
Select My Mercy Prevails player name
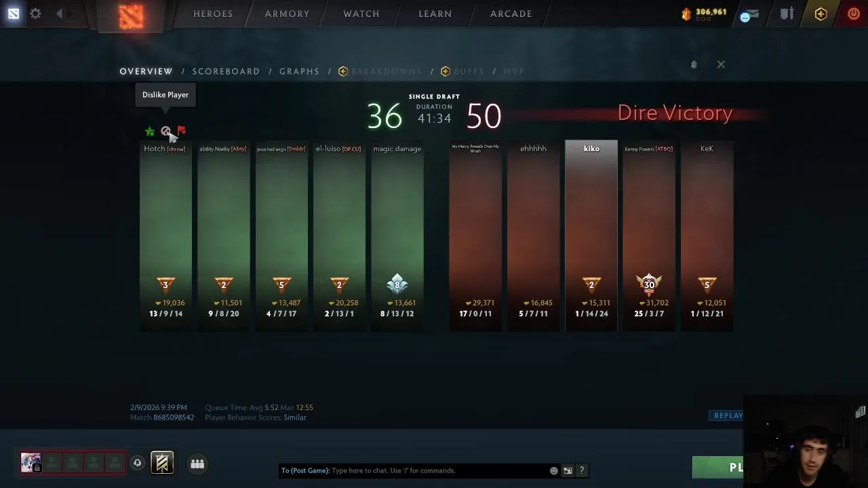(475, 148)
